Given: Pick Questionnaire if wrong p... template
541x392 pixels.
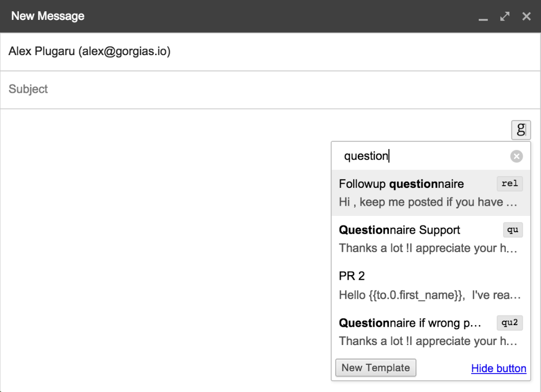Looking at the screenshot, I should click(431, 332).
